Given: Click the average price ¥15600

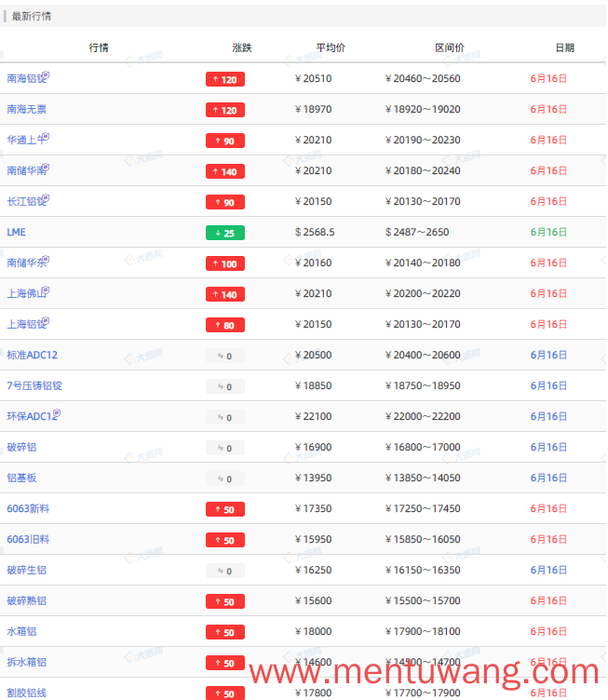Looking at the screenshot, I should tap(314, 601).
